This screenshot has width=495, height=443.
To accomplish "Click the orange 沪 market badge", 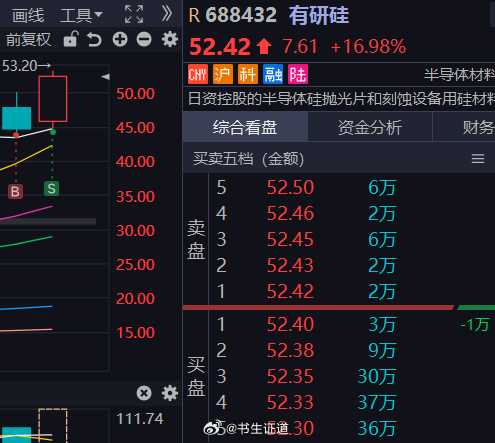I will [x=223, y=74].
